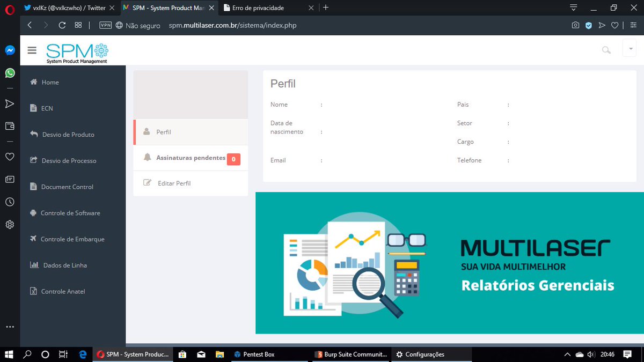Launch Microsoft Edge from taskbar
644x362 pixels.
pos(83,354)
